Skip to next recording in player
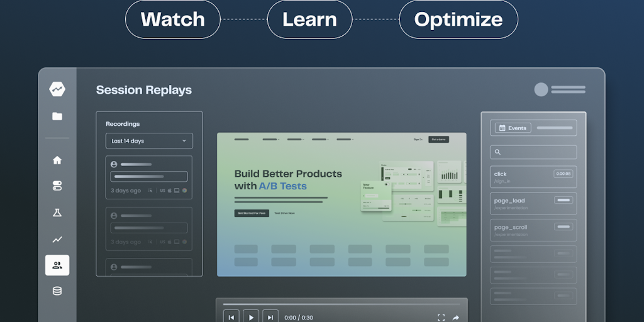The image size is (644, 322). tap(270, 318)
